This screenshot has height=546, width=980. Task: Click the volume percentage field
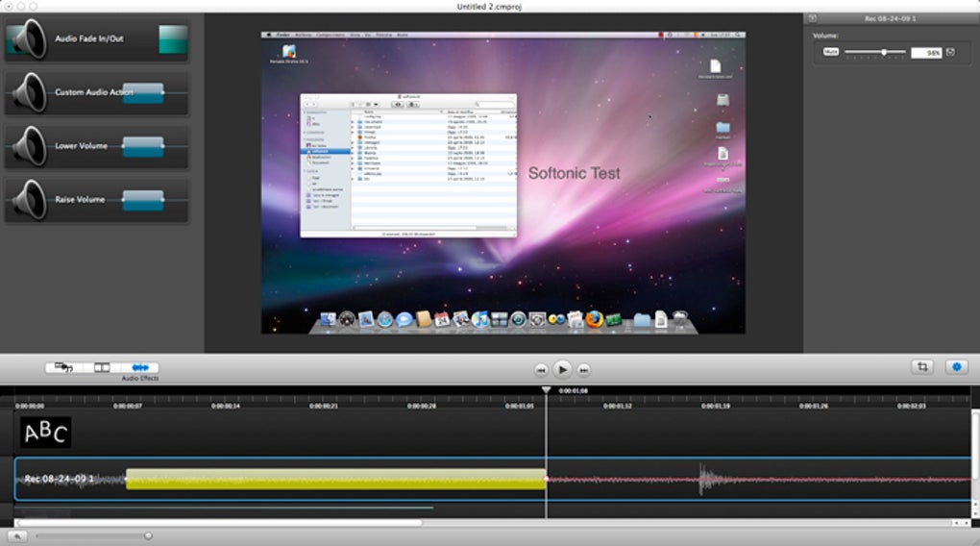pos(926,53)
